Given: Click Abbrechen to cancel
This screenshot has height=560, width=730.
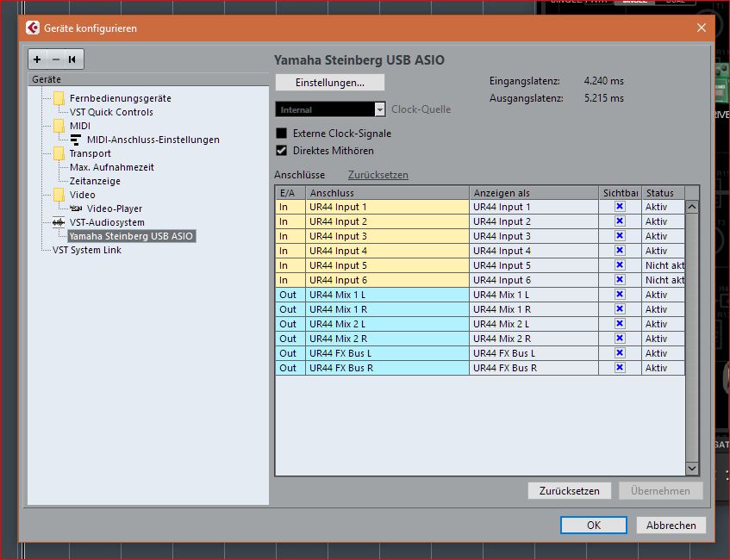Looking at the screenshot, I should pyautogui.click(x=671, y=525).
